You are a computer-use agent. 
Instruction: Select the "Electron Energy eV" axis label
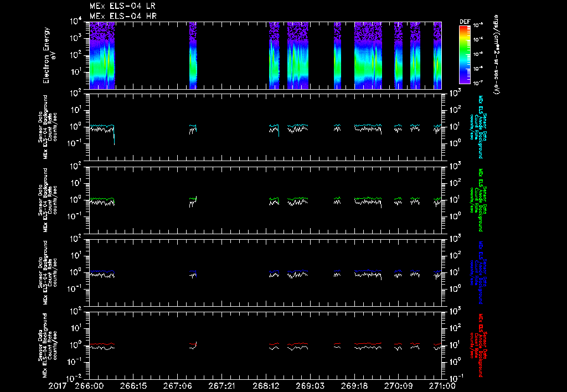coord(49,55)
